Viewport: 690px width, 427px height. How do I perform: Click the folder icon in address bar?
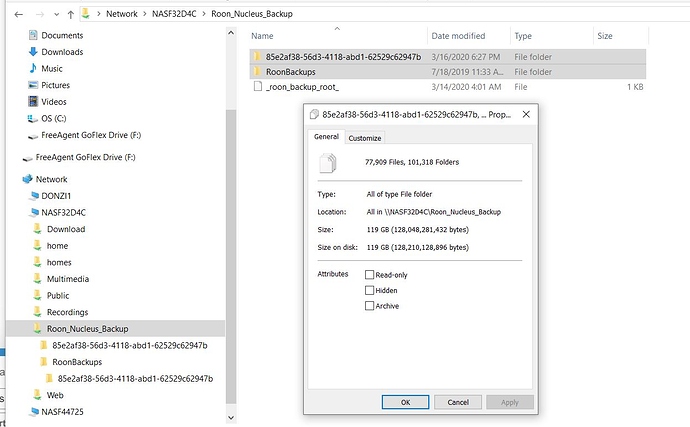click(86, 14)
